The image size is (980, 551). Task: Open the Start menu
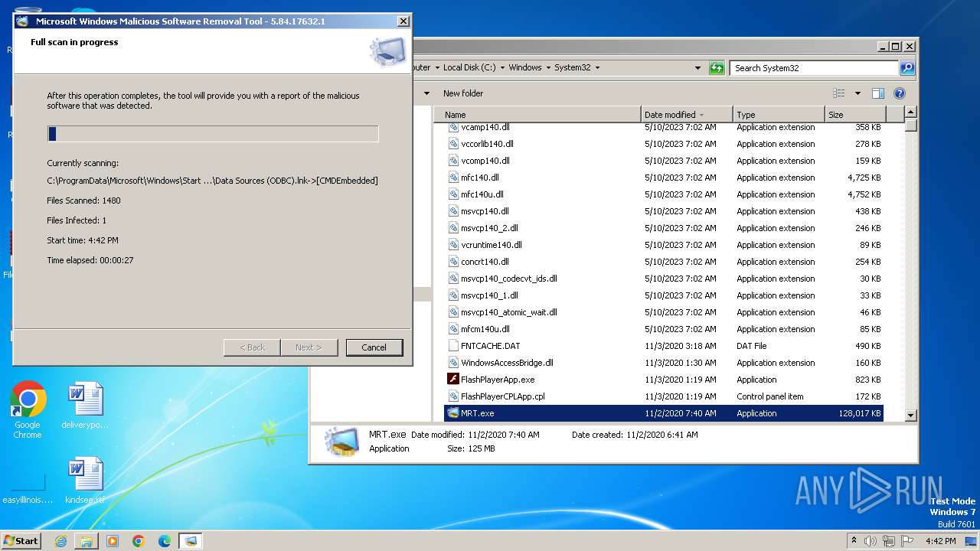click(x=21, y=541)
